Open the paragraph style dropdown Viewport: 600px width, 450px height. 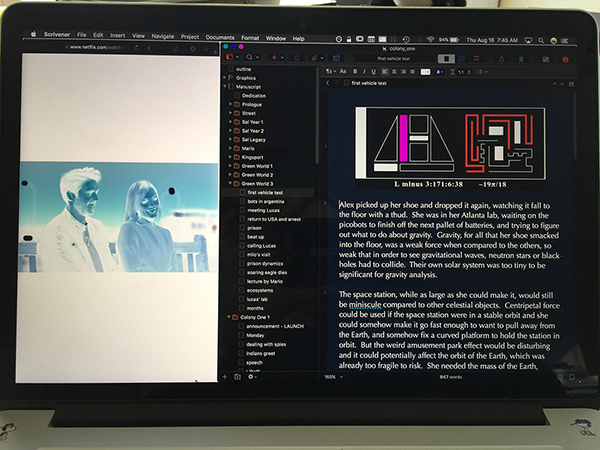pos(331,71)
